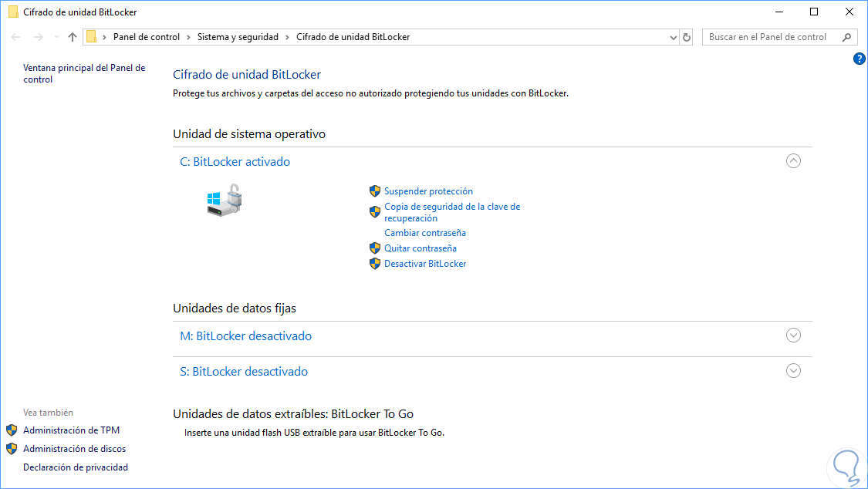Click M: BitLocker desactivado heading

[246, 336]
